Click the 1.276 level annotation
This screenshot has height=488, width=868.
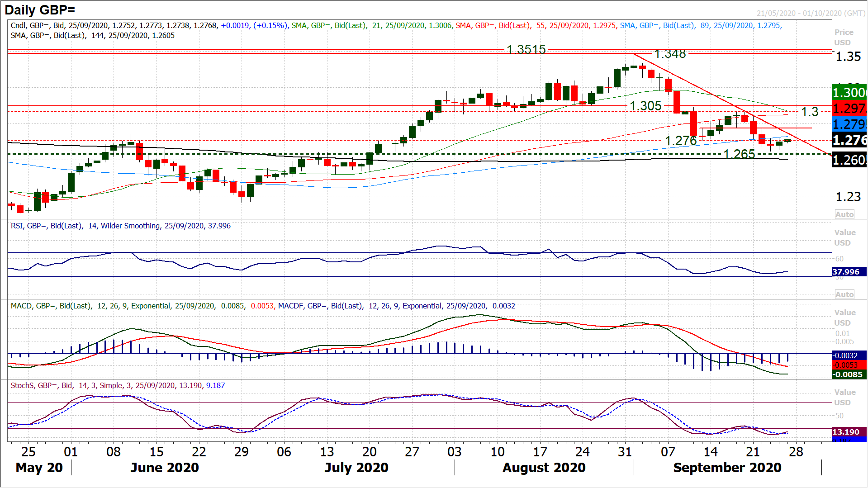click(x=680, y=141)
